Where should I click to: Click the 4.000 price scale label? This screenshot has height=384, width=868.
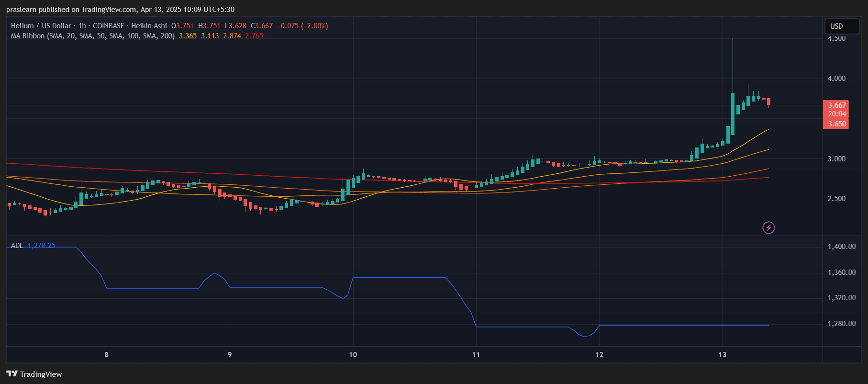[x=836, y=79]
